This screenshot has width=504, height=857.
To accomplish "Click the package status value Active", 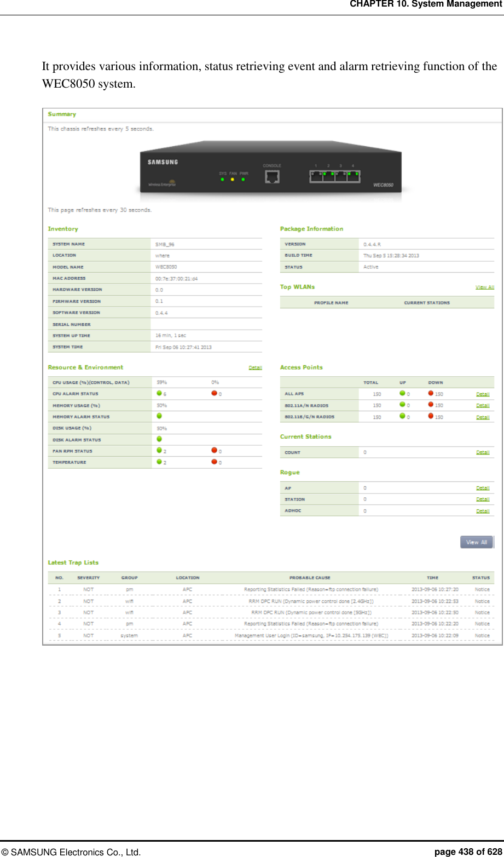I will click(370, 267).
